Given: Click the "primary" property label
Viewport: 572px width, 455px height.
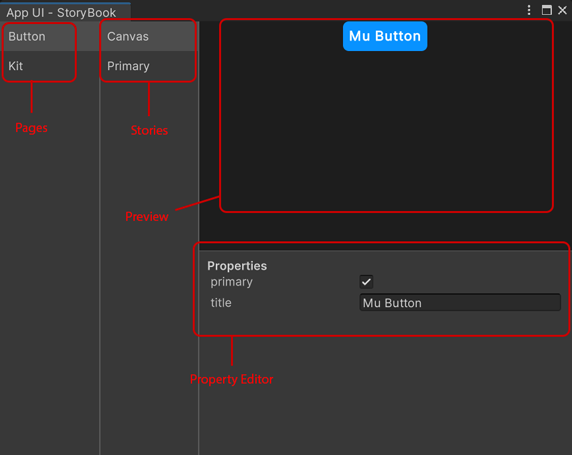Looking at the screenshot, I should tap(231, 282).
